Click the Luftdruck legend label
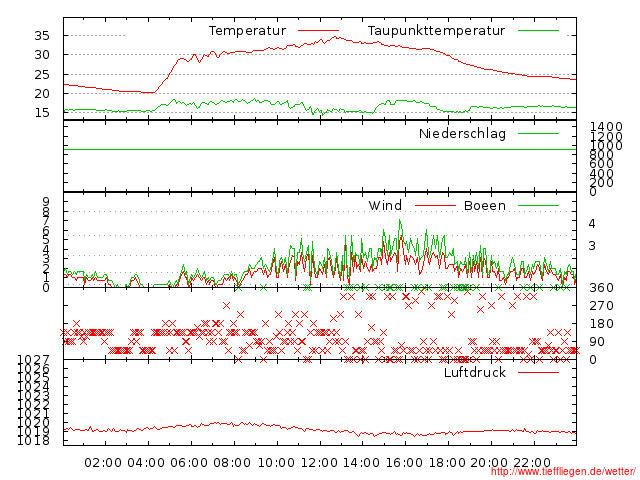The width and height of the screenshot is (640, 480). (475, 372)
